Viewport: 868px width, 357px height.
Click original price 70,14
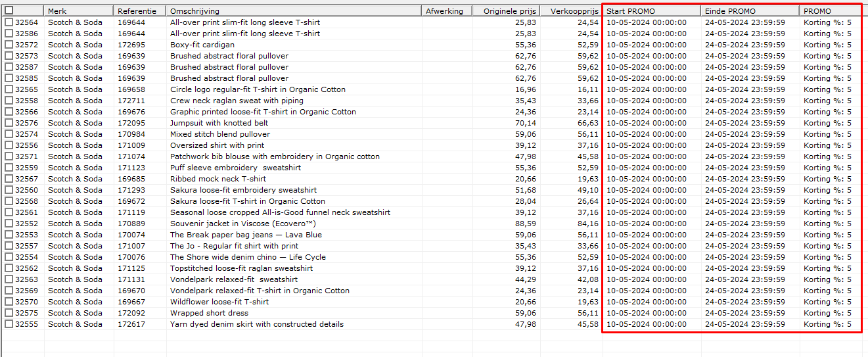pos(526,123)
